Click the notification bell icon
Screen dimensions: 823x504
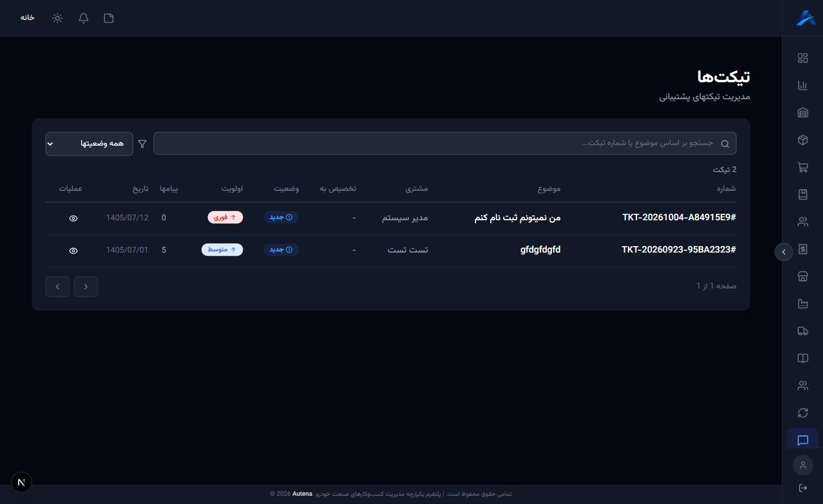[x=83, y=18]
